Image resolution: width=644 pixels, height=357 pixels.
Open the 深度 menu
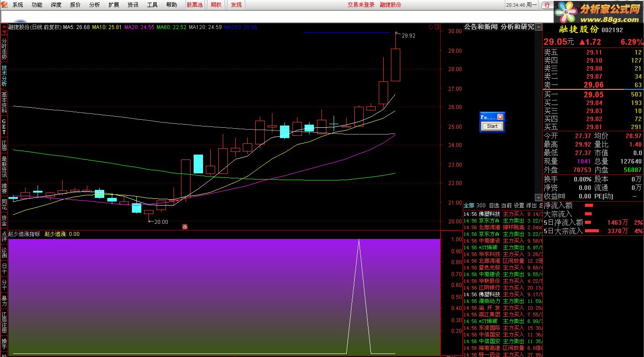coord(56,5)
